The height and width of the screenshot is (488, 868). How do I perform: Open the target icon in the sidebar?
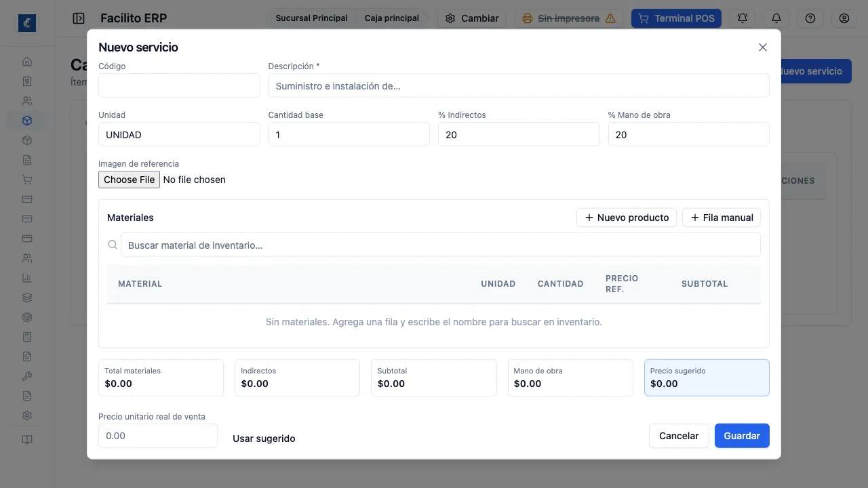27,317
